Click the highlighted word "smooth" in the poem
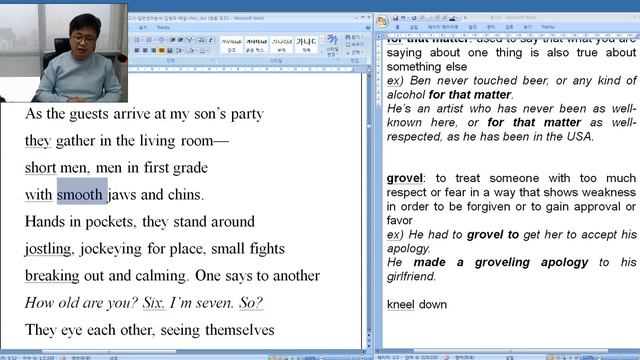The image size is (640, 360). click(x=80, y=194)
